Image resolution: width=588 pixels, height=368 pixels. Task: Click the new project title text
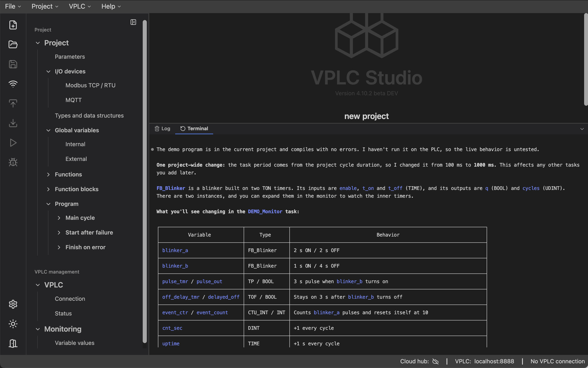coord(366,116)
